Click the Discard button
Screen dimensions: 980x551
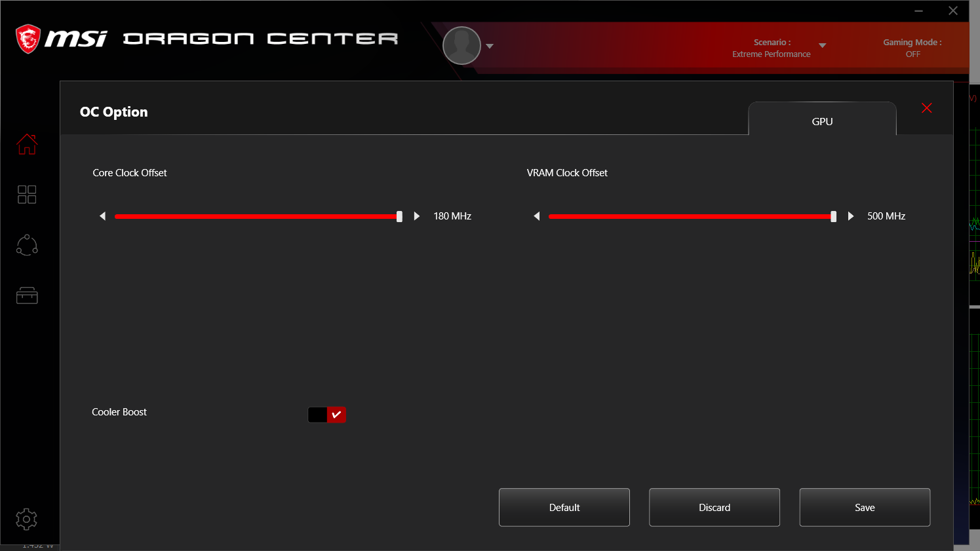[x=715, y=507]
